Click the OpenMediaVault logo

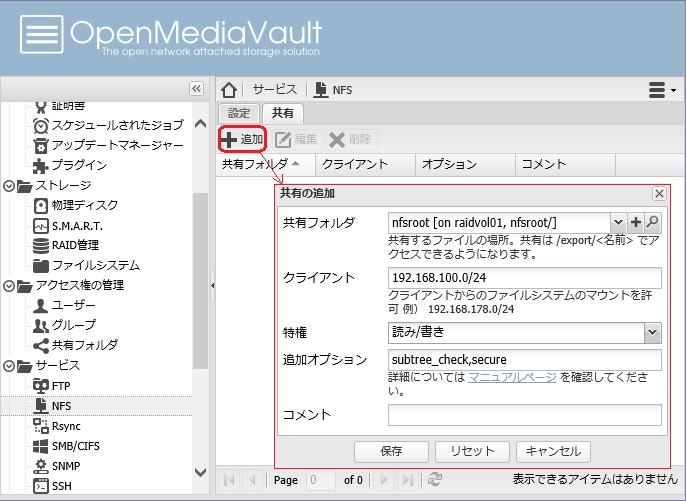point(171,35)
